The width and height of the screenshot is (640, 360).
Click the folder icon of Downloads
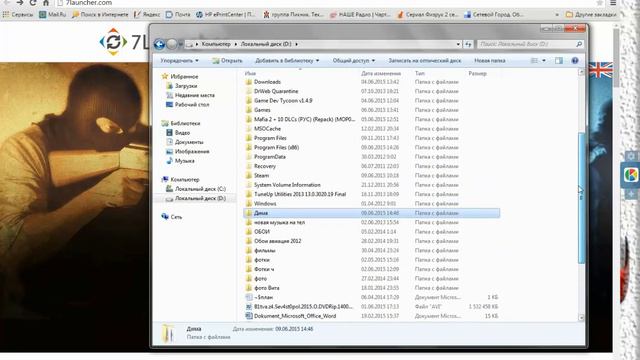point(249,82)
